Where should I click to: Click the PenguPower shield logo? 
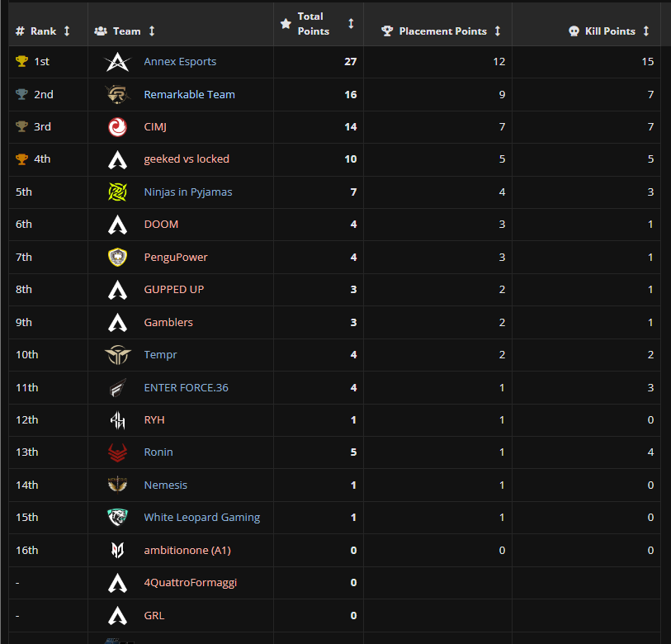point(118,258)
